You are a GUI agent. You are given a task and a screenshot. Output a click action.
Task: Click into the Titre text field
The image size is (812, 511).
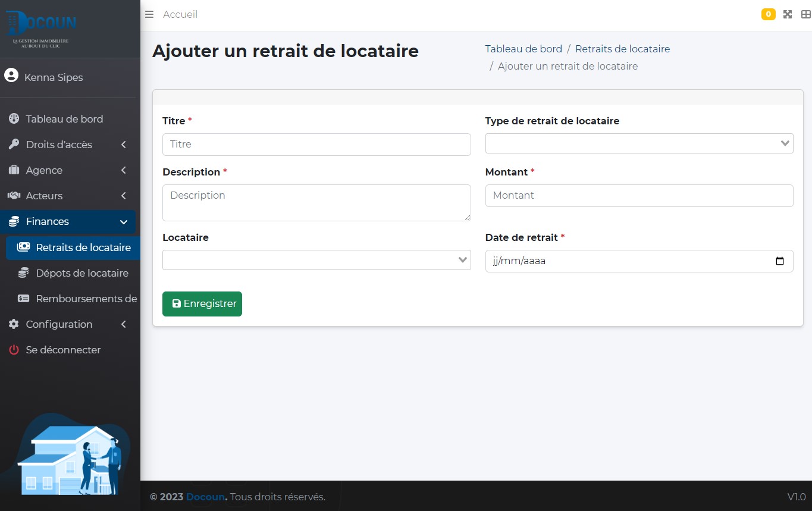[x=316, y=145]
